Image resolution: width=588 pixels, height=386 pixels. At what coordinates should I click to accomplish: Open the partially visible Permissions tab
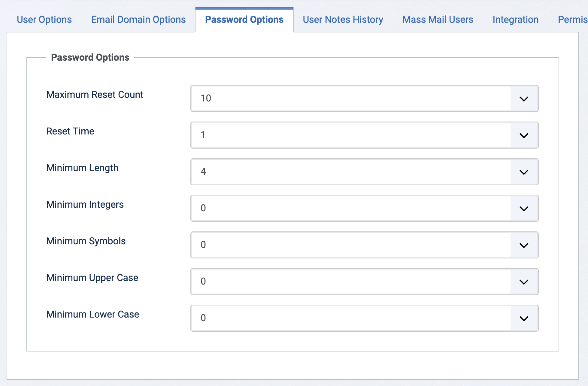click(572, 20)
